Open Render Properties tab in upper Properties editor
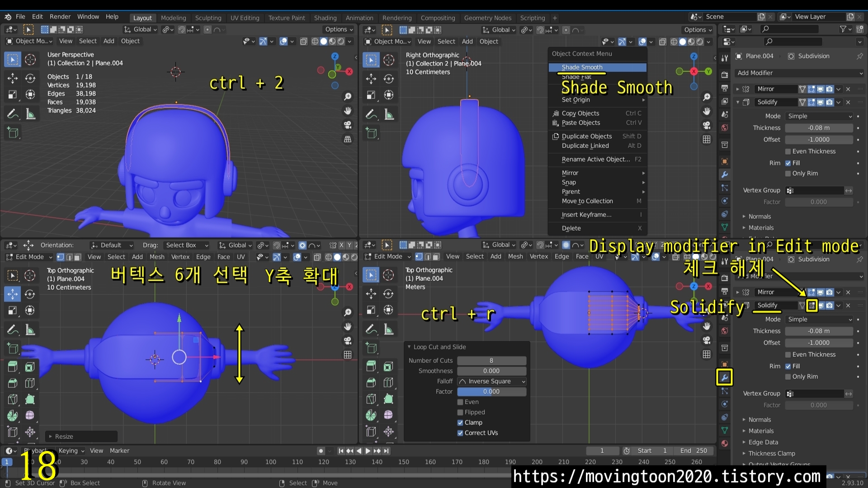 pos(725,75)
